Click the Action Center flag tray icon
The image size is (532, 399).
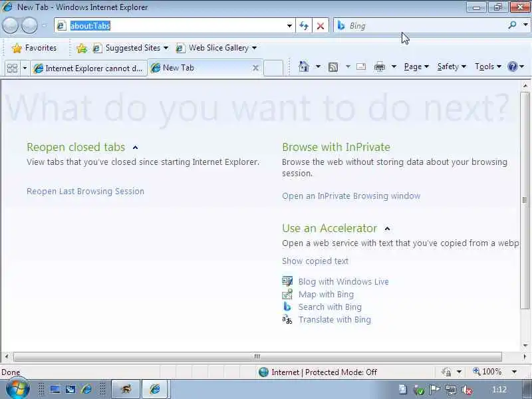(x=435, y=390)
